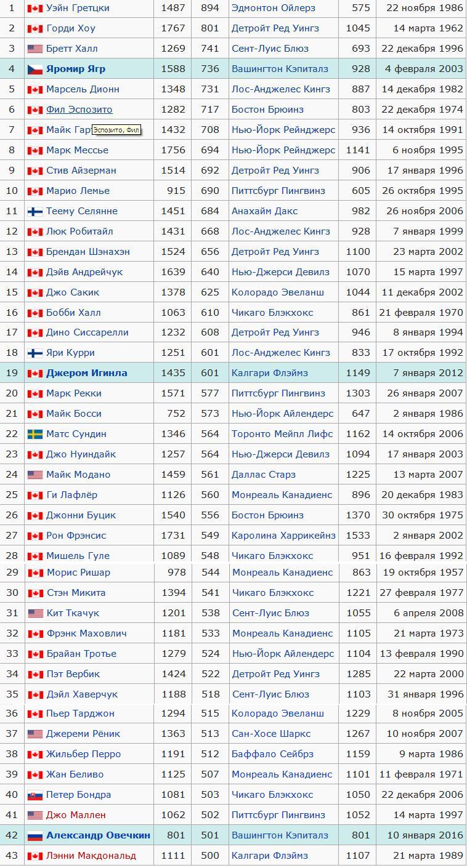Viewport: 467px width, 868px height.
Task: Open the Фил Эспозито player link
Action: coord(79,110)
